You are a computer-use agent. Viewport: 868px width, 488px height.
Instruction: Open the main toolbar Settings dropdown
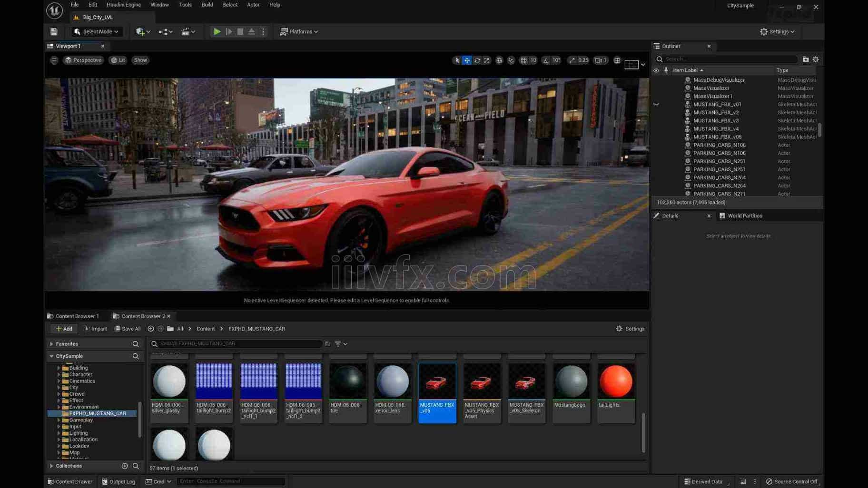(777, 32)
